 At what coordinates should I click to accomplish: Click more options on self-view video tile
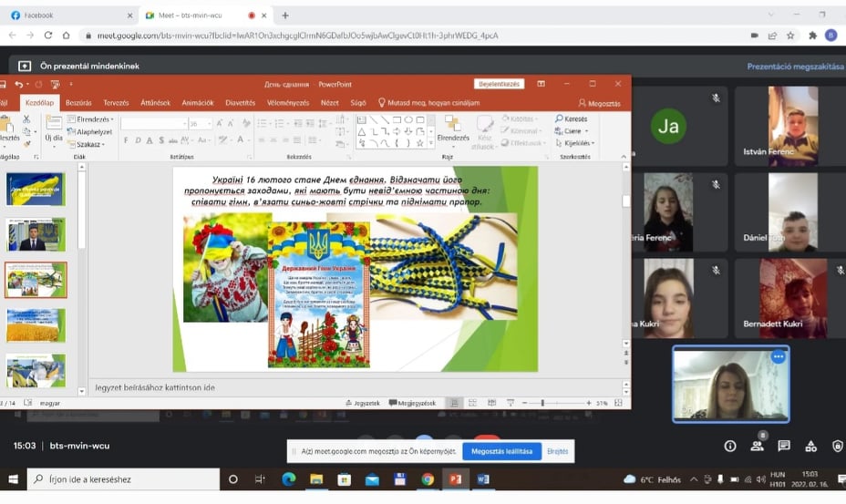click(x=778, y=357)
